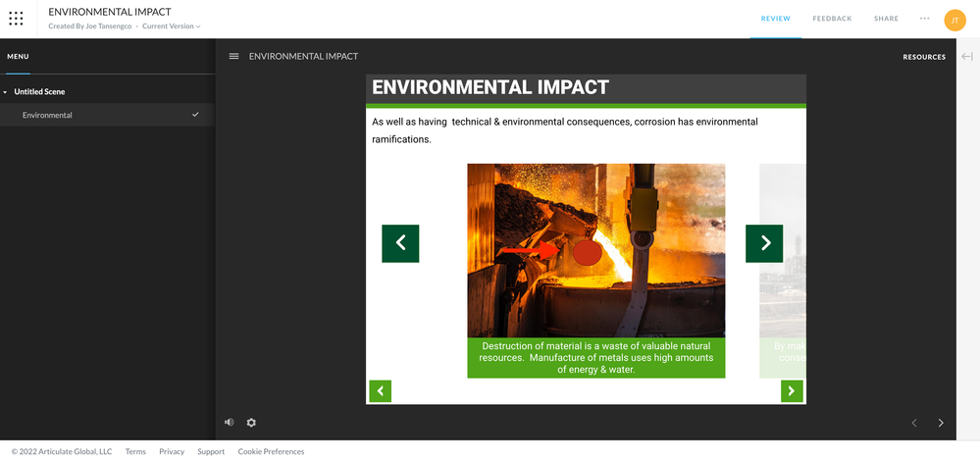Click the faded next carousel image
Image resolution: width=980 pixels, height=460 pixels.
(x=783, y=251)
